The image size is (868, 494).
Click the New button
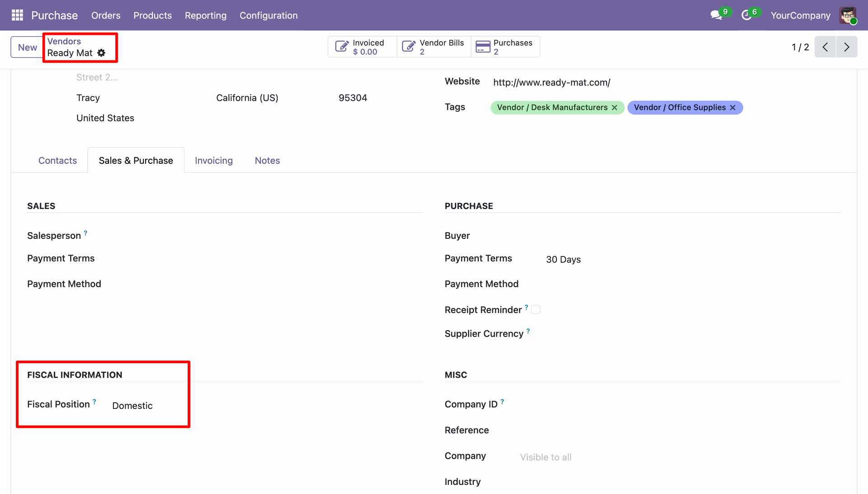point(27,47)
